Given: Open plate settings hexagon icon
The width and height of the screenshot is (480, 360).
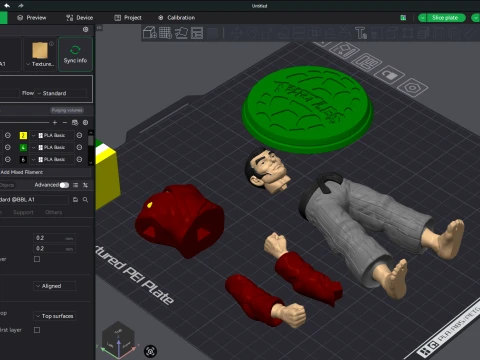Looking at the screenshot, I should coord(413,88).
